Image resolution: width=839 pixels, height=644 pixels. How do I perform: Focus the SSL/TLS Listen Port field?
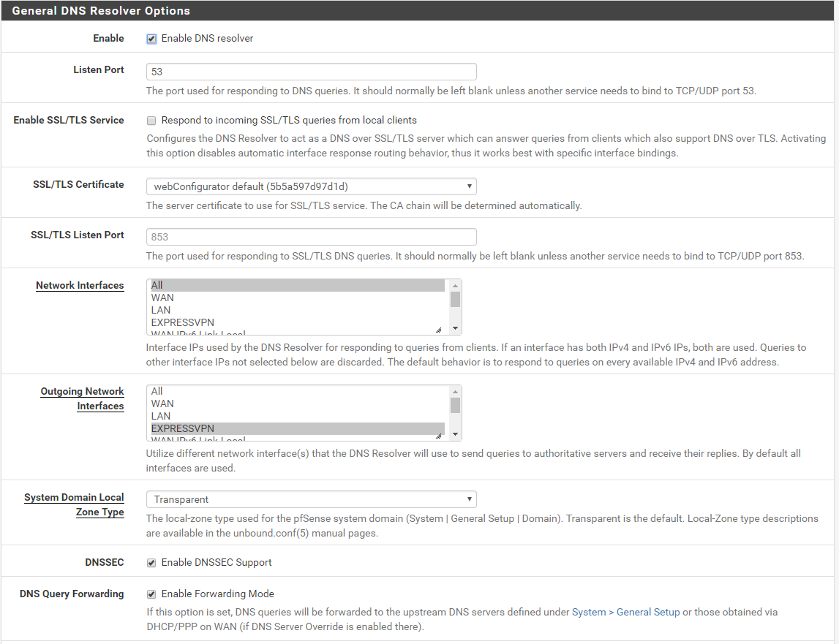coord(311,237)
